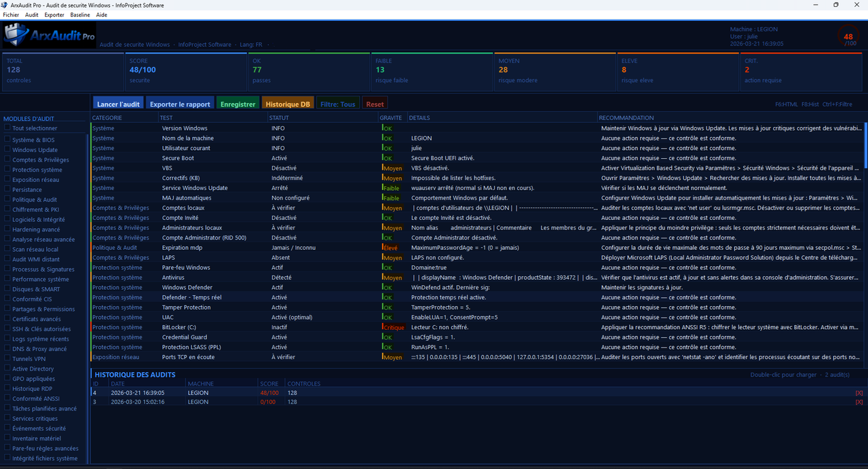This screenshot has height=469, width=868.
Task: Load audit dated 2026-03-21 16:39:05
Action: pyautogui.click(x=476, y=393)
